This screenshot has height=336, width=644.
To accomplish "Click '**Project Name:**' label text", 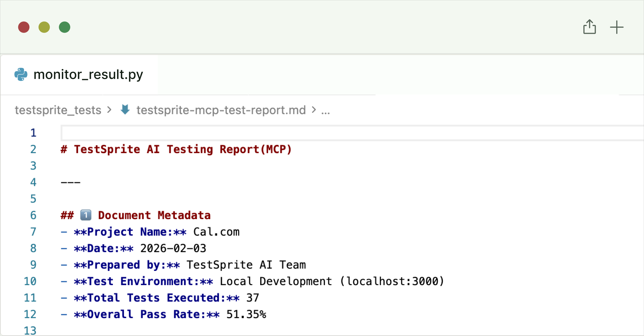I will coord(130,232).
